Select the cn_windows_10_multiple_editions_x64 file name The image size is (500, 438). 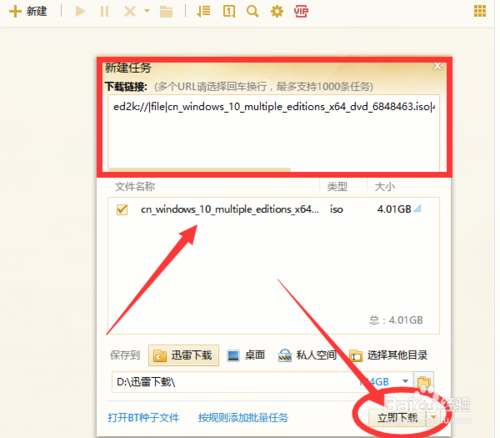tap(230, 209)
